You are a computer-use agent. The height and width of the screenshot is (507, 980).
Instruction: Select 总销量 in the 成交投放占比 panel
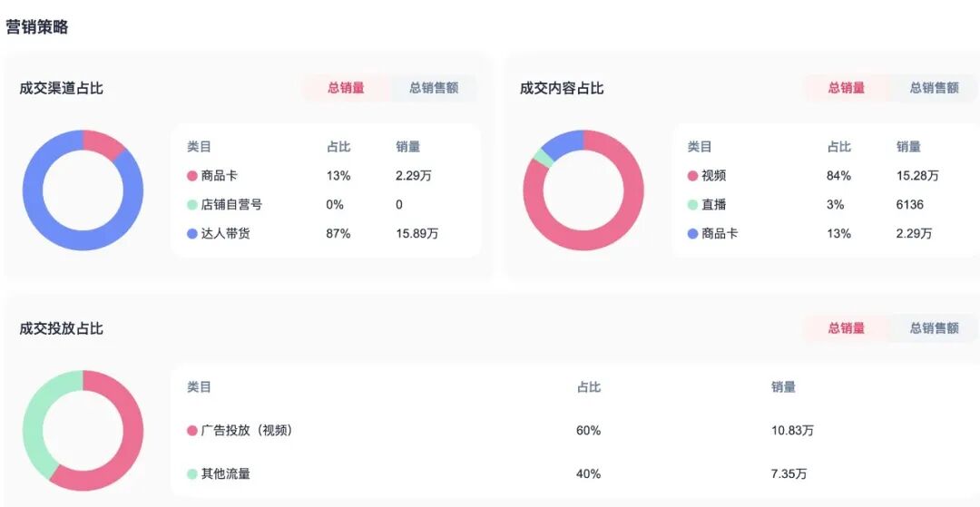(x=846, y=328)
